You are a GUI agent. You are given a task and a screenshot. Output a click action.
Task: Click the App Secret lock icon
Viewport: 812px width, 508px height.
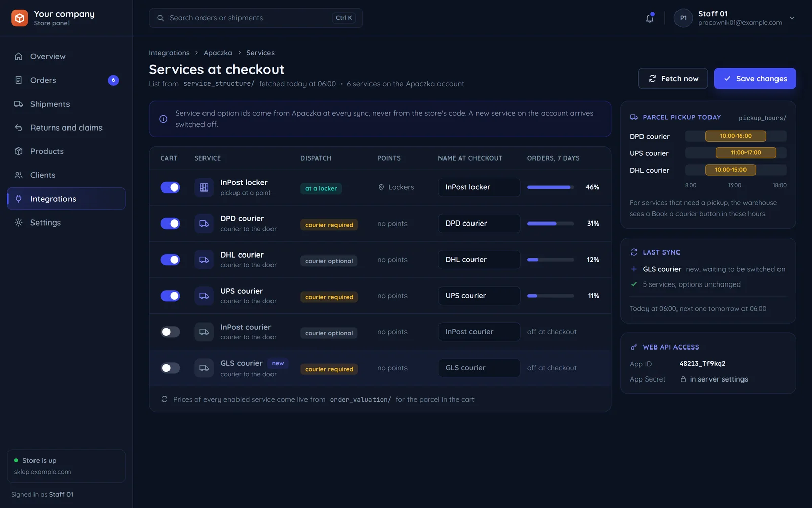pyautogui.click(x=683, y=379)
